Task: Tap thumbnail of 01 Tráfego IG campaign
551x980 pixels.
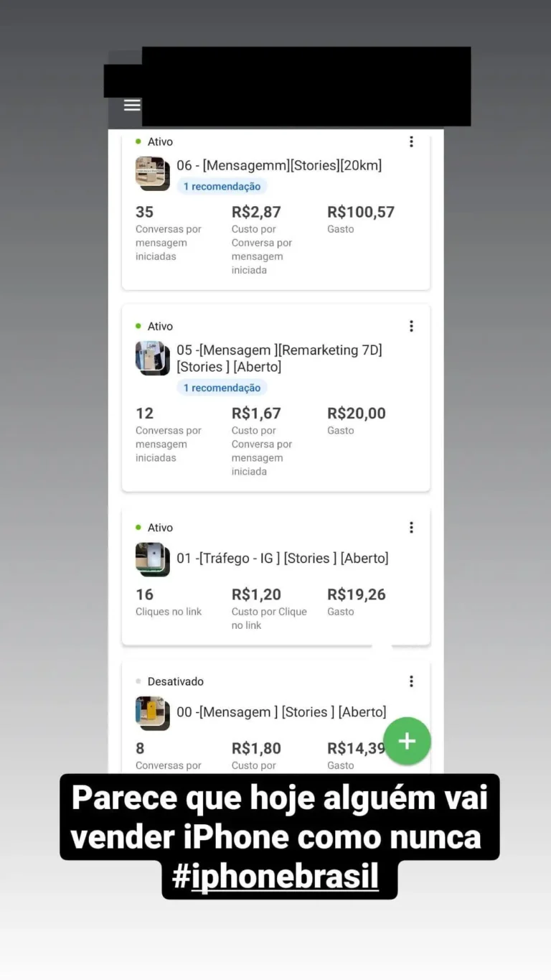Action: click(152, 559)
